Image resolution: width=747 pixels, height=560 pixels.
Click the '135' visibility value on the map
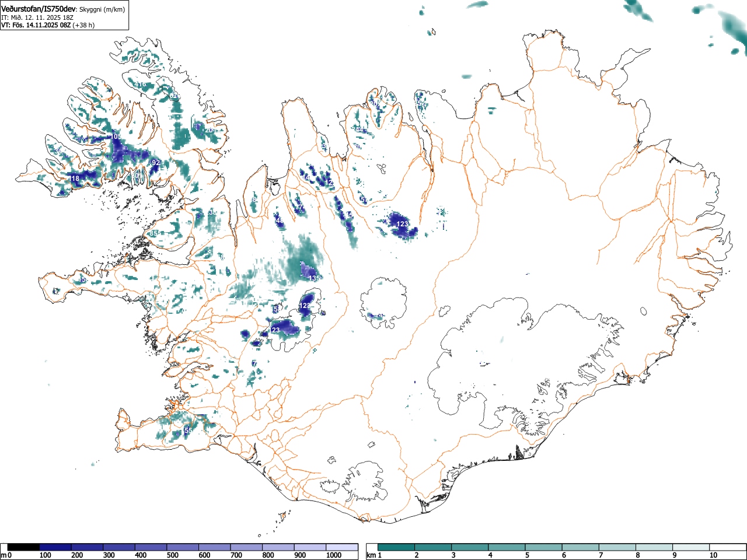pyautogui.click(x=315, y=278)
